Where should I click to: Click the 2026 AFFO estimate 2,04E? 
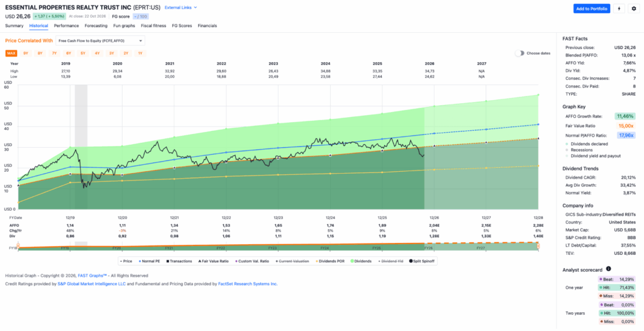coord(434,225)
